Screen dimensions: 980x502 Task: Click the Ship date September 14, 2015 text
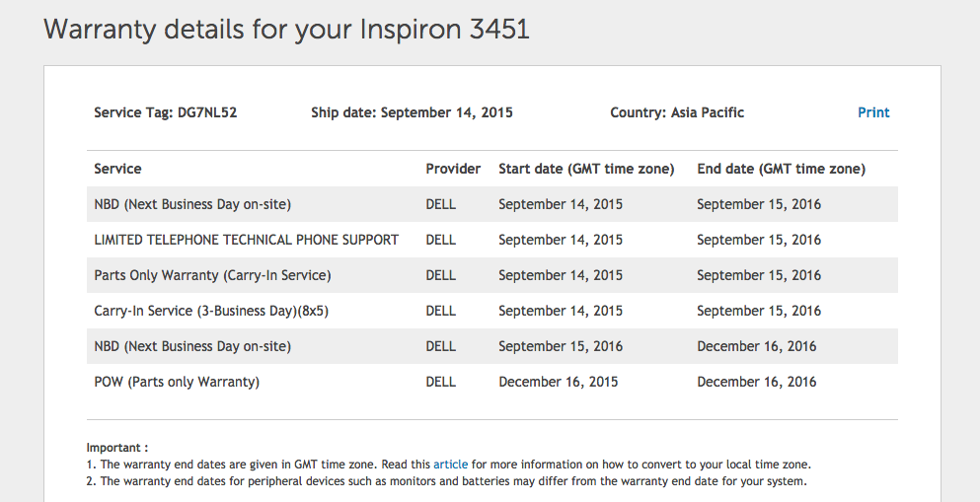tap(412, 112)
